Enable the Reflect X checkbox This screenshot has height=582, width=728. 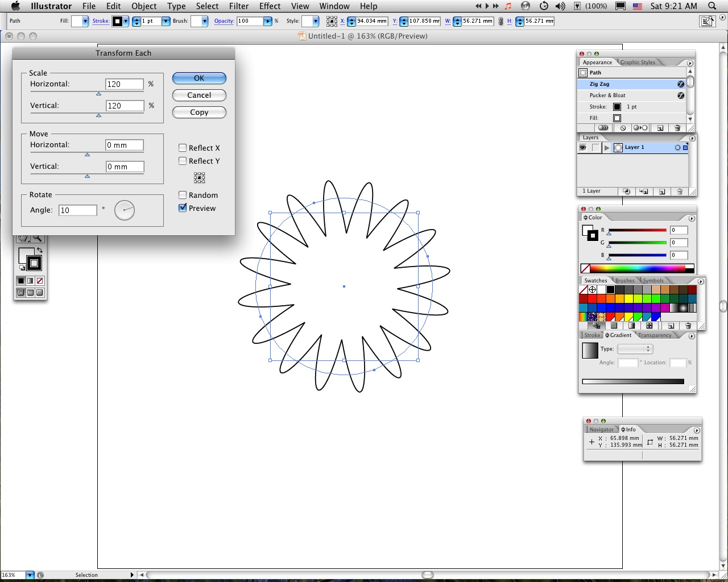[183, 148]
